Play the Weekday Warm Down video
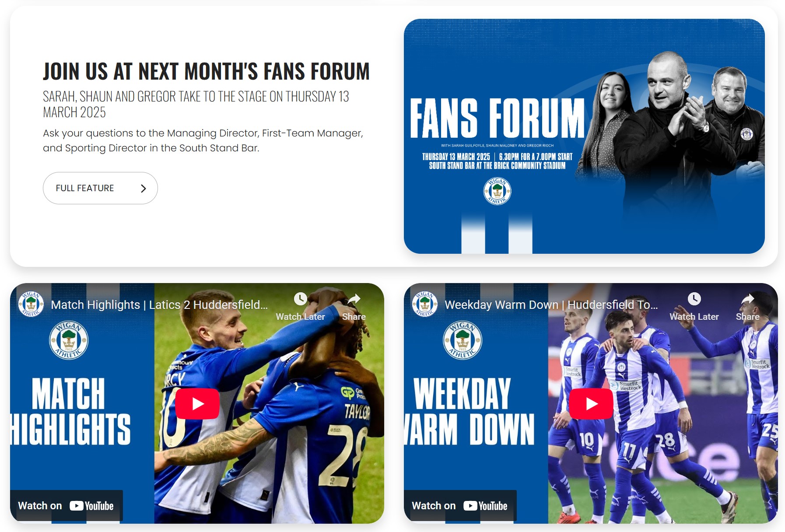Screen dimensions: 785x532 (591, 403)
